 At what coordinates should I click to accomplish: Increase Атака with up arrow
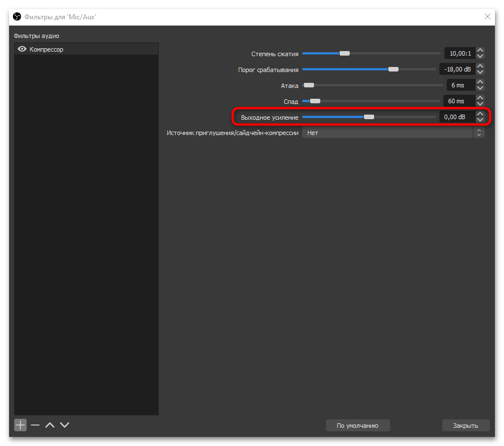point(480,82)
